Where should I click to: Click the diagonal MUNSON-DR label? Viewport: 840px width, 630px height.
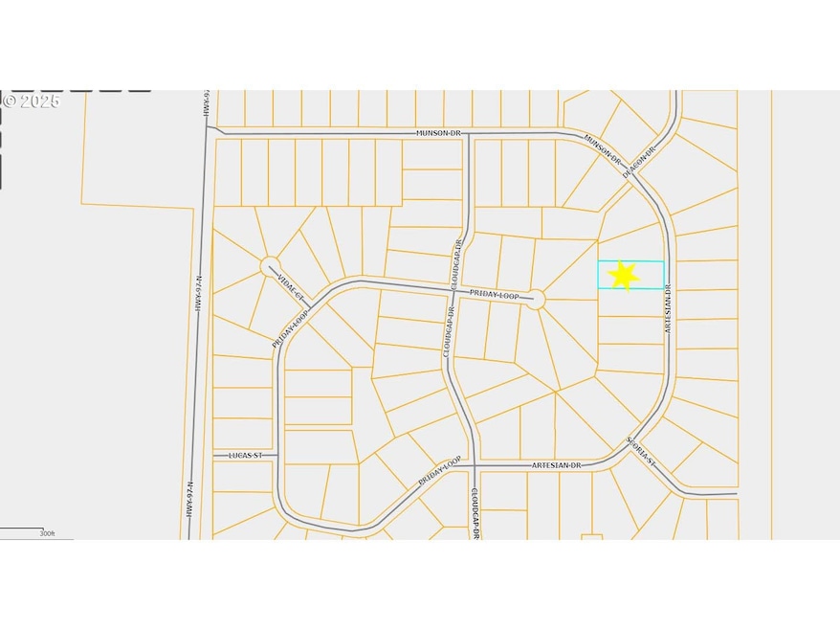[x=604, y=148]
